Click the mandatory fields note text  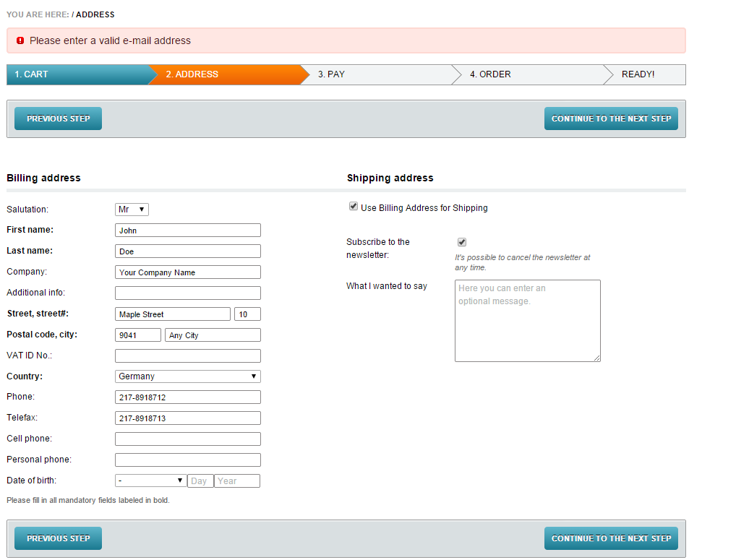[x=88, y=501]
